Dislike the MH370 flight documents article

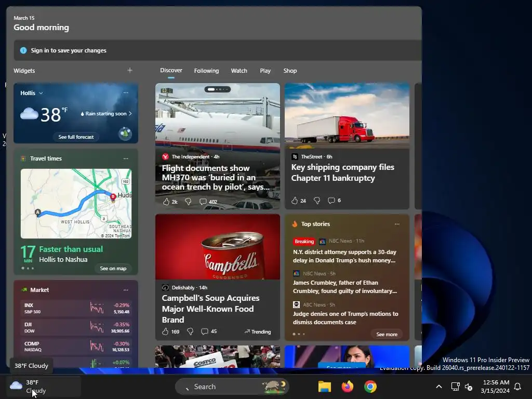[188, 202]
